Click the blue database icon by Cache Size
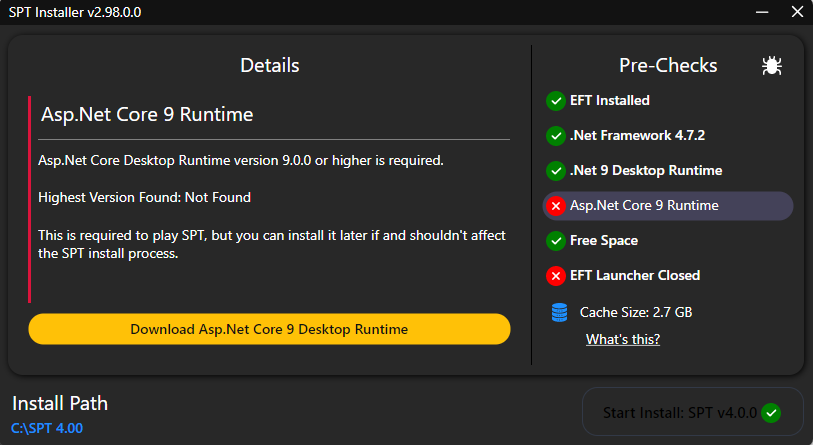This screenshot has width=813, height=445. click(x=559, y=312)
